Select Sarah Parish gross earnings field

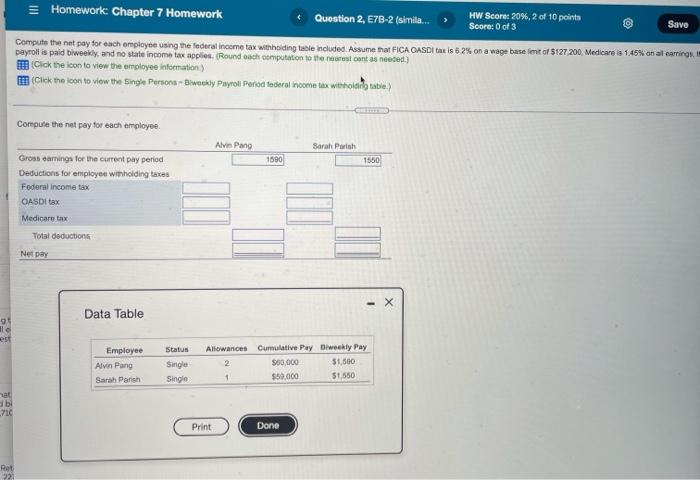pyautogui.click(x=358, y=160)
